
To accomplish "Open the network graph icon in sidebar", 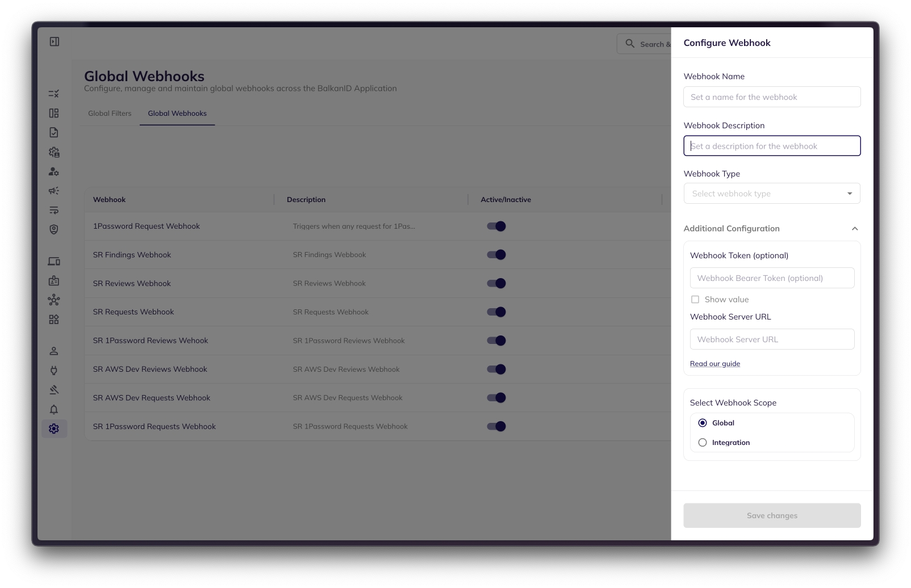I will pos(54,300).
